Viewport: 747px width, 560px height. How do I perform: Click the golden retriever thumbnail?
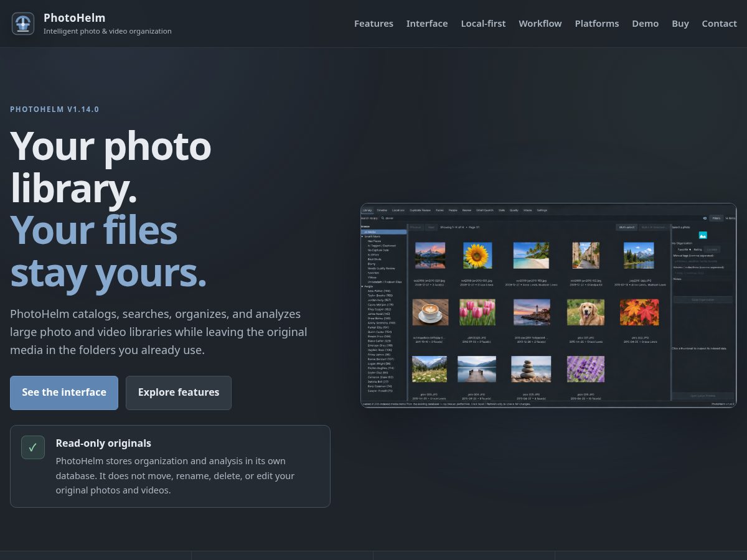[586, 312]
